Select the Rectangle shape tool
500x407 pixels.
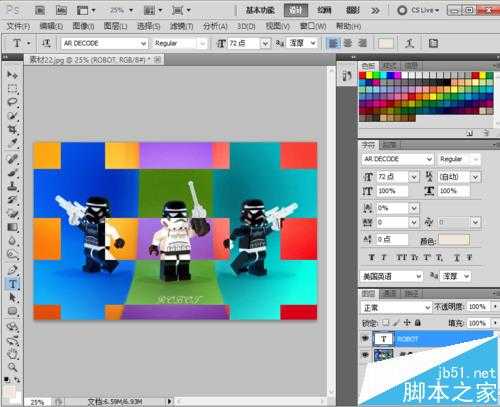(12, 311)
